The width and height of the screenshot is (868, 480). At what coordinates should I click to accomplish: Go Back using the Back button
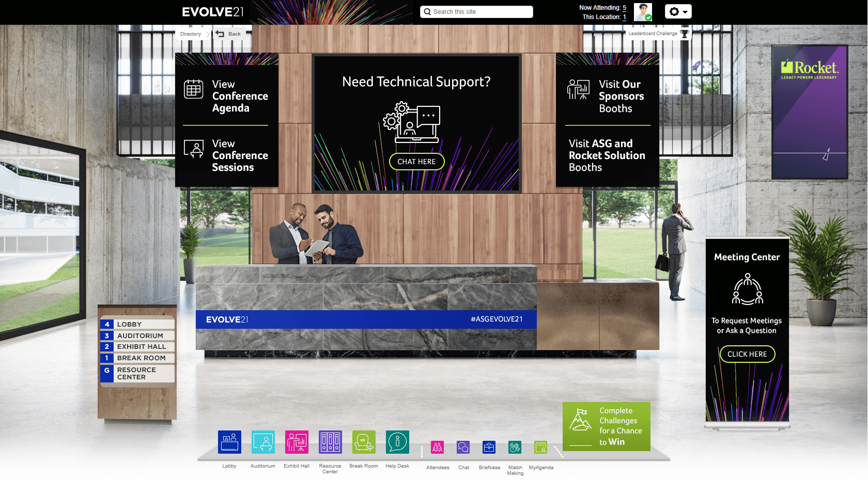pos(228,34)
